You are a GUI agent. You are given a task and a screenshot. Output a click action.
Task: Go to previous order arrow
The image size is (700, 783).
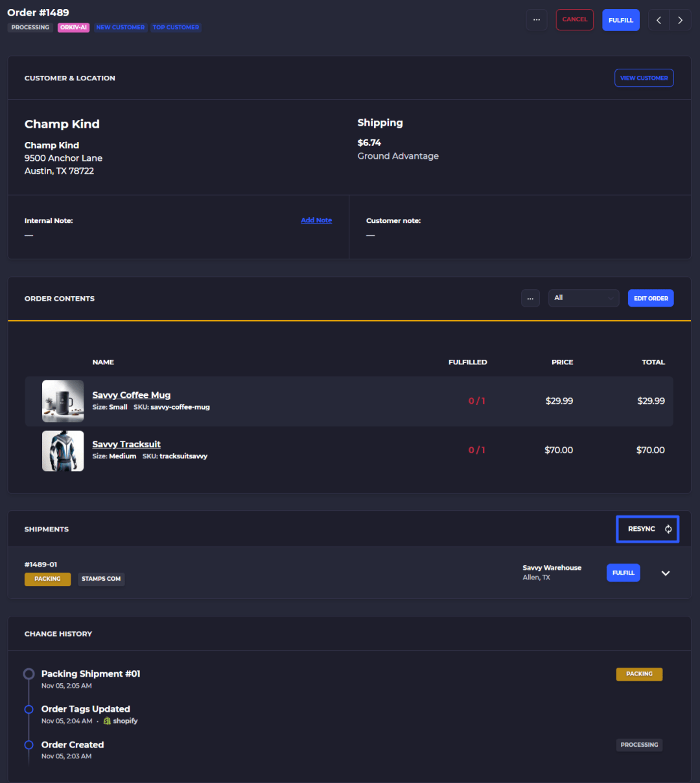point(659,20)
